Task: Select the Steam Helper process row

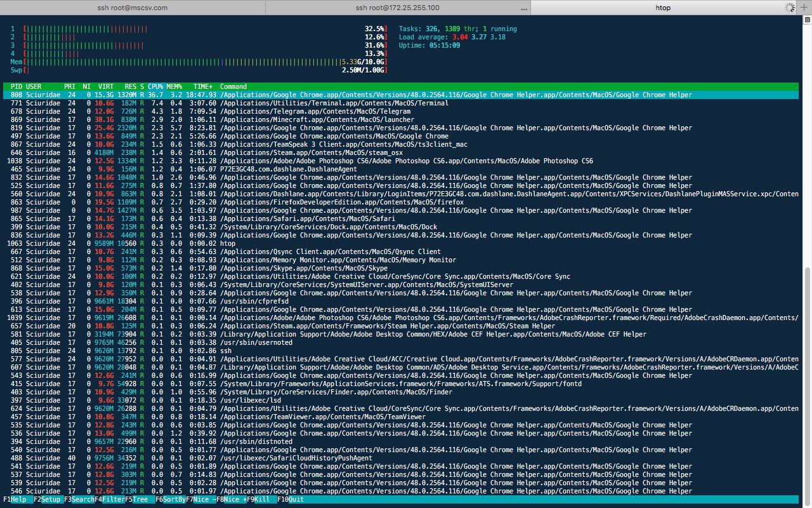Action: coord(401,326)
